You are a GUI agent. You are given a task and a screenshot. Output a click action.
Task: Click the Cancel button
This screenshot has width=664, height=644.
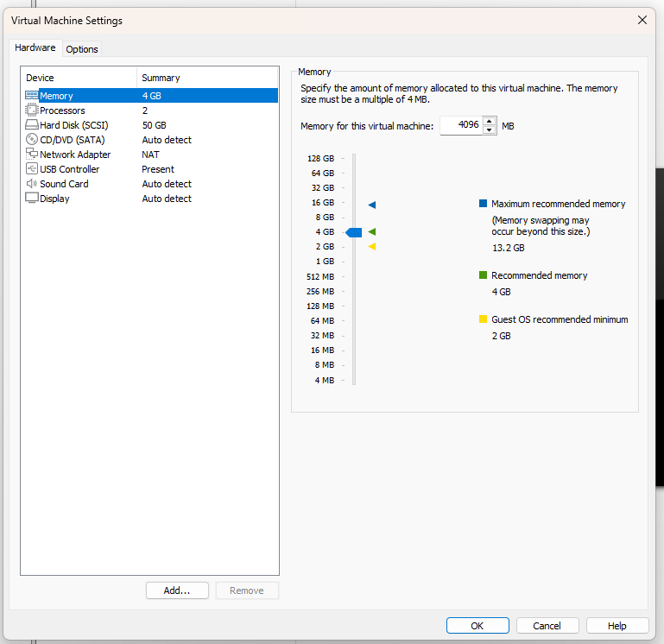point(547,625)
